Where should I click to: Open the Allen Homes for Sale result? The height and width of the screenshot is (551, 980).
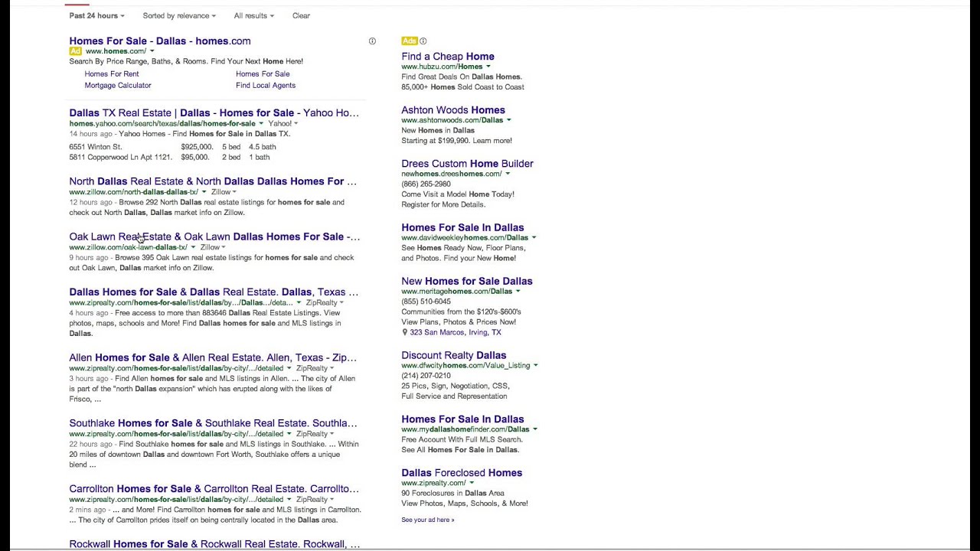click(x=213, y=357)
